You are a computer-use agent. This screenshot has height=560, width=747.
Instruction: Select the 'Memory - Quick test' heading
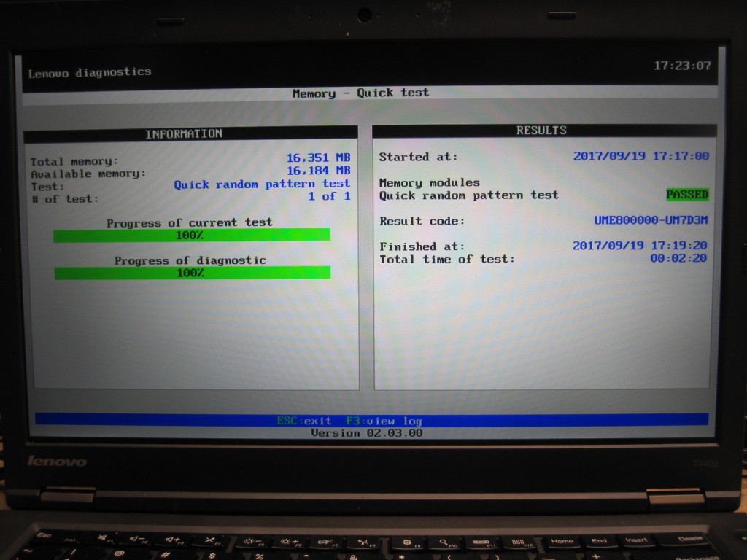(360, 93)
